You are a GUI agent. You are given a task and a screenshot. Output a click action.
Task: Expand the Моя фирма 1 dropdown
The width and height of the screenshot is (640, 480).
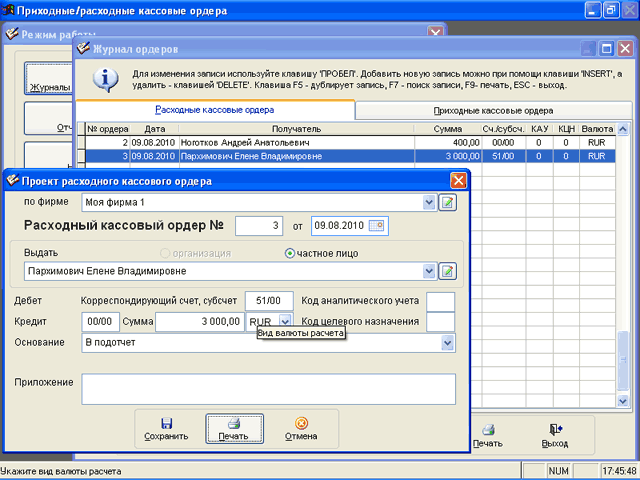(429, 202)
